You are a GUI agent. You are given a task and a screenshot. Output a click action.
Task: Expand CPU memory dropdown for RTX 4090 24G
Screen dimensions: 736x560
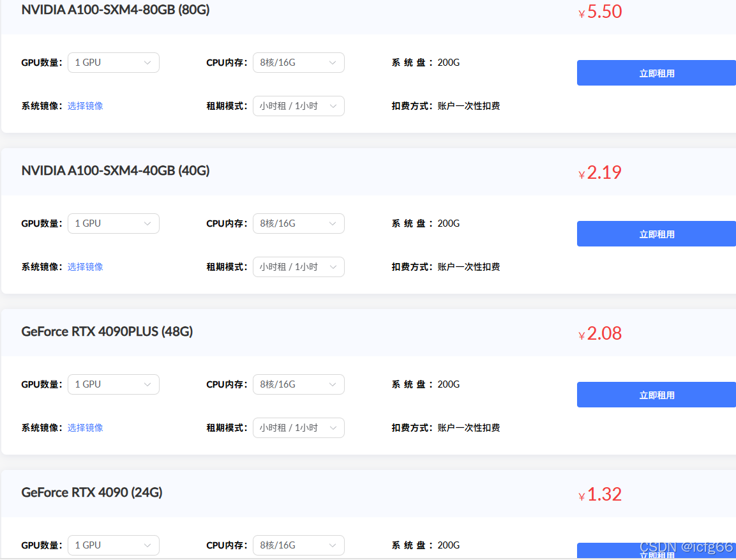click(x=298, y=545)
